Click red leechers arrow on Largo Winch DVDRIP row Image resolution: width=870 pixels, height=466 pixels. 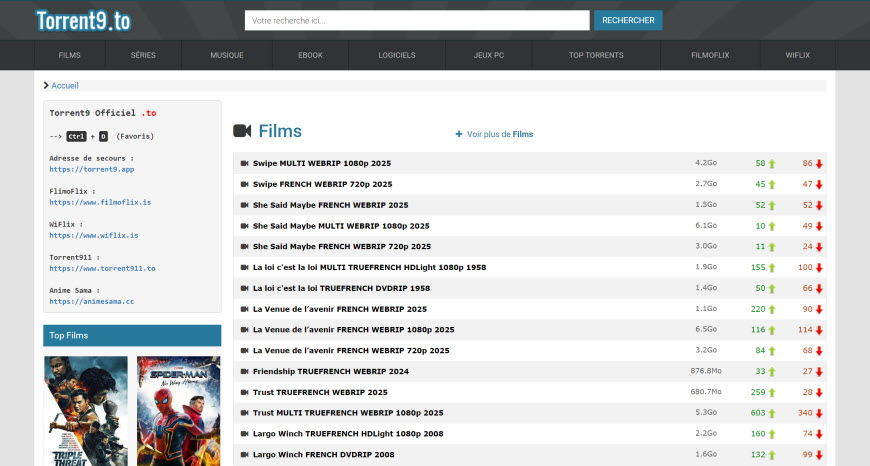pyautogui.click(x=818, y=454)
